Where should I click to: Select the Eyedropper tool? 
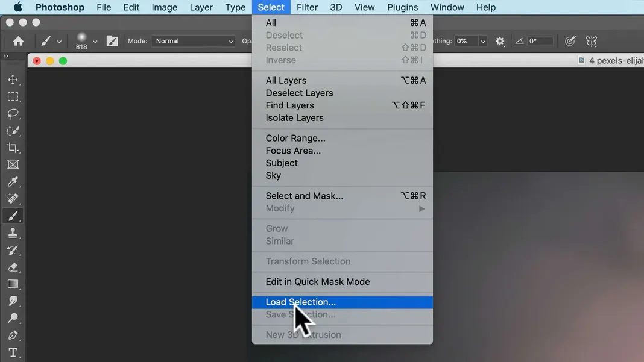[13, 182]
